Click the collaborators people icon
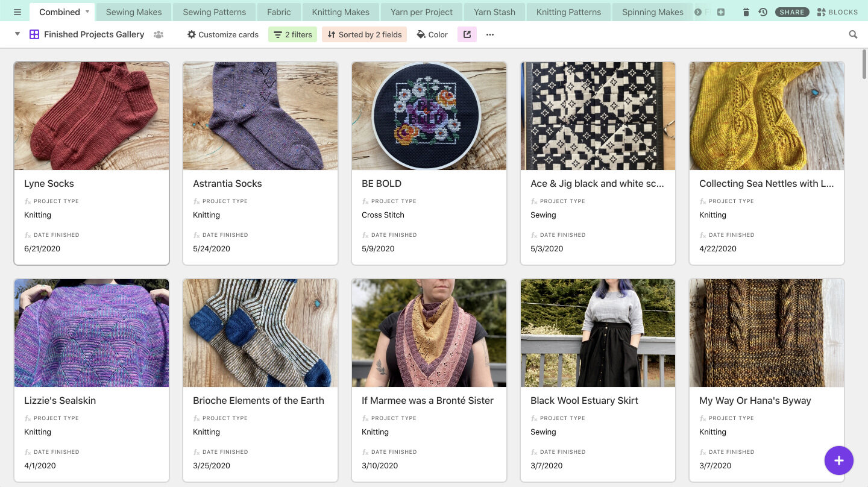 click(159, 34)
